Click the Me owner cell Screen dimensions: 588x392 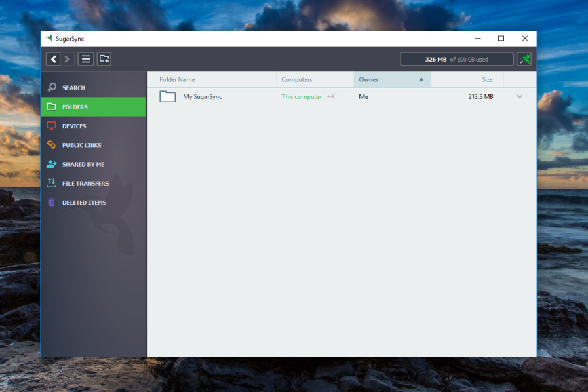[364, 97]
